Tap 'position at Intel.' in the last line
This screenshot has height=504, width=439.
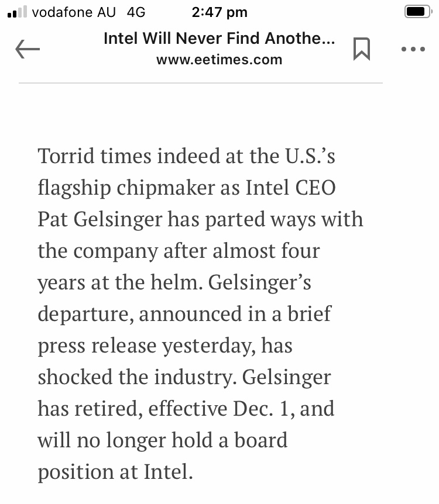click(x=115, y=472)
